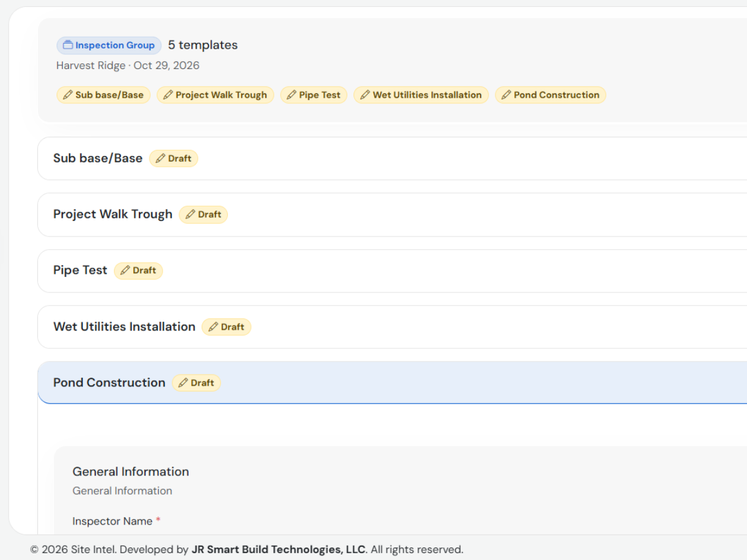Click Draft pencil icon beside Pond Construction row
Screen dimensions: 747x560
coord(183,383)
